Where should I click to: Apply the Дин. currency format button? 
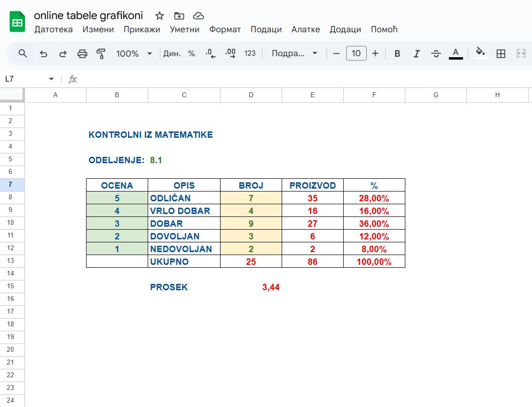(x=172, y=53)
